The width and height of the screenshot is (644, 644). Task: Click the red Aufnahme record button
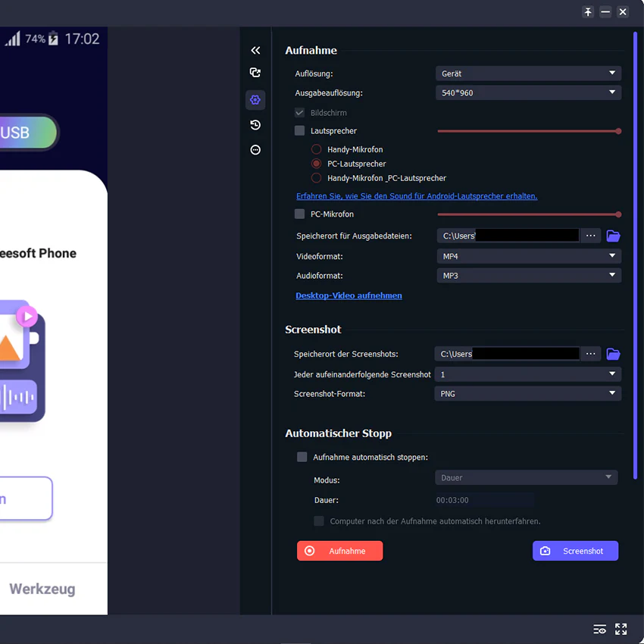[339, 551]
